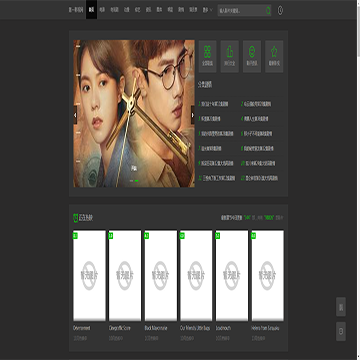The image size is (360, 360).
Task: Open the smiley face tile
Action: [x=252, y=56]
